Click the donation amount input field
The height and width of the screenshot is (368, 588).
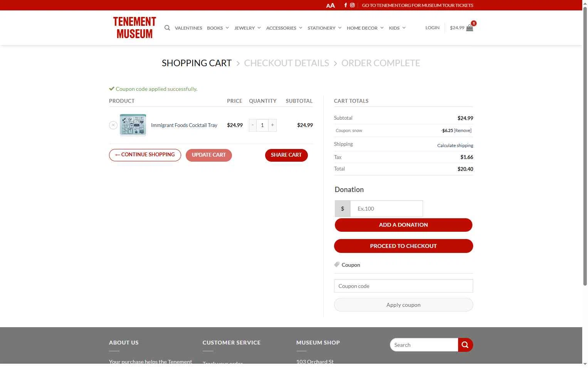point(386,209)
